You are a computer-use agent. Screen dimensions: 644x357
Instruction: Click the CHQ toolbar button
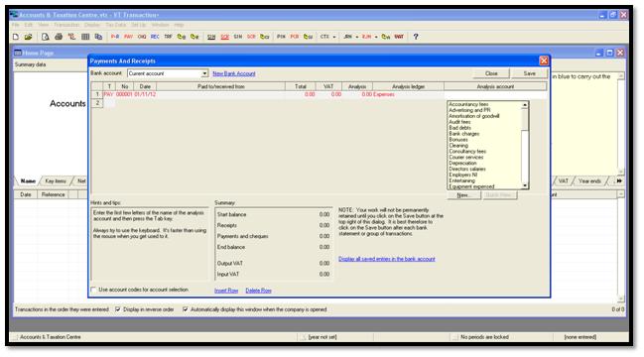pyautogui.click(x=142, y=37)
